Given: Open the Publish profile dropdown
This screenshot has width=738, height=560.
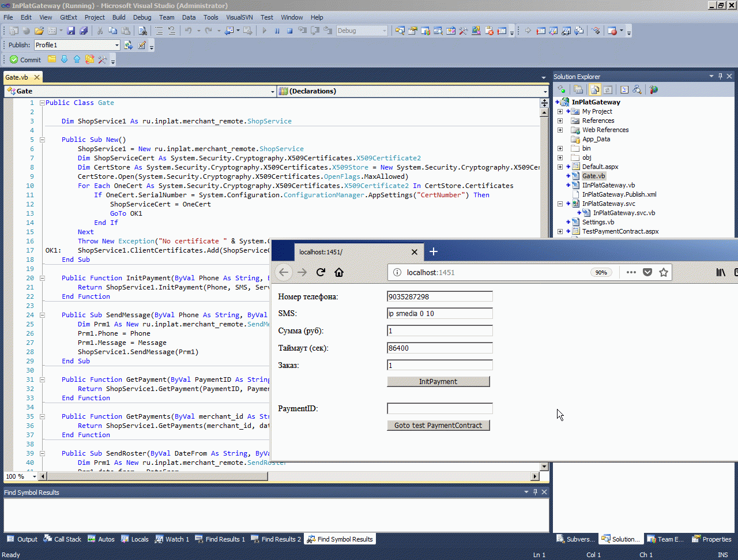Looking at the screenshot, I should tap(116, 45).
